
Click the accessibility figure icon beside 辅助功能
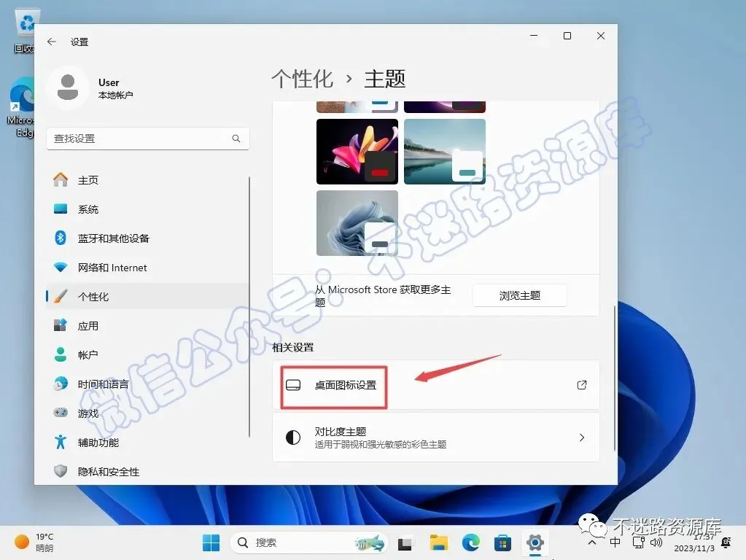click(x=61, y=442)
